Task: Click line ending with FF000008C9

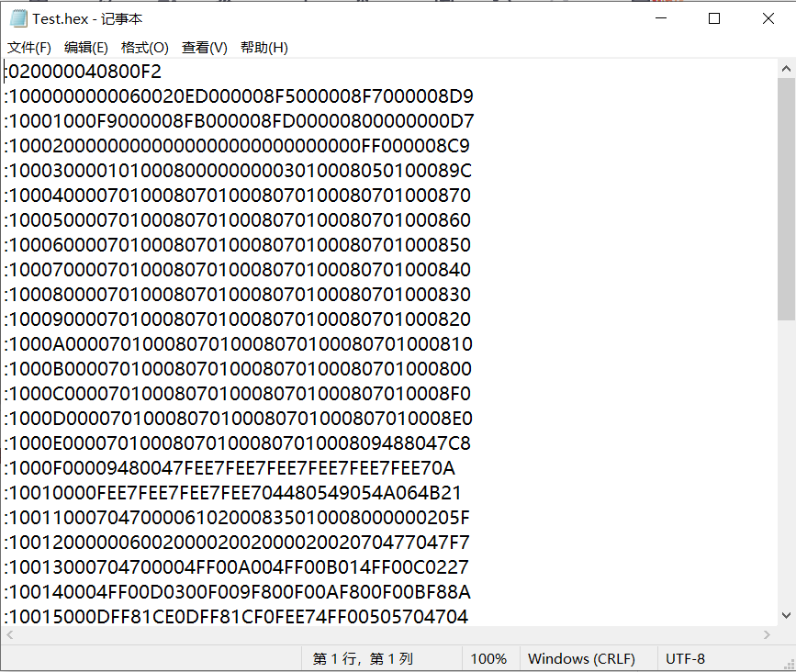Action: point(237,146)
